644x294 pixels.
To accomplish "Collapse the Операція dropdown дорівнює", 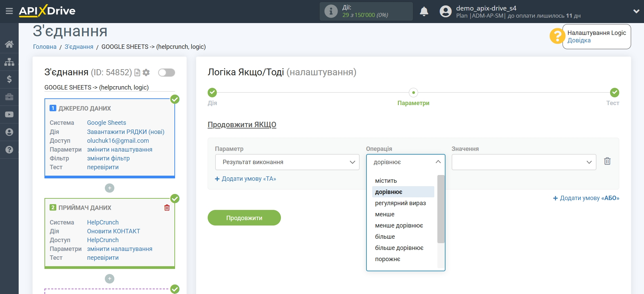I will pyautogui.click(x=405, y=162).
